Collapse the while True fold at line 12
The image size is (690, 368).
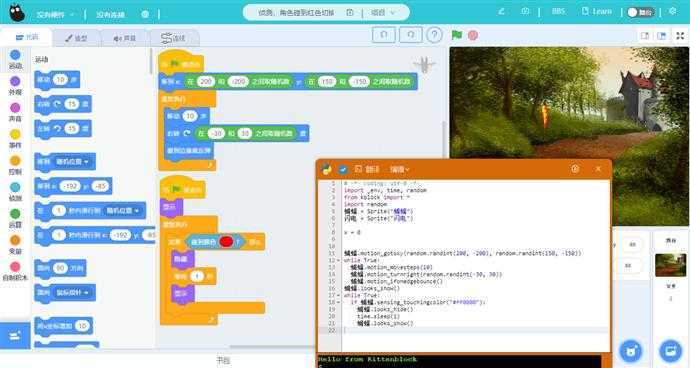pos(338,261)
